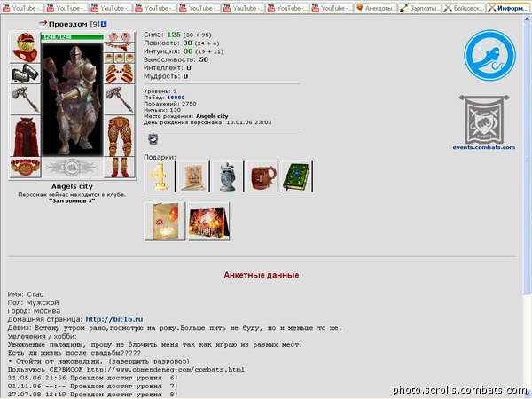Click the obmendeneg.com service line
The image size is (532, 399).
[x=126, y=369]
